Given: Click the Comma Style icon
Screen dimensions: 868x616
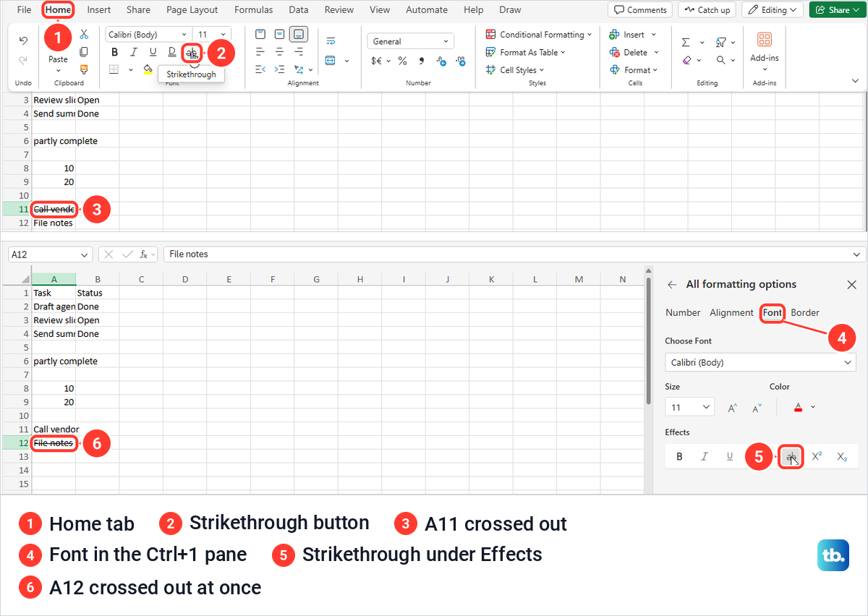Looking at the screenshot, I should (x=422, y=61).
